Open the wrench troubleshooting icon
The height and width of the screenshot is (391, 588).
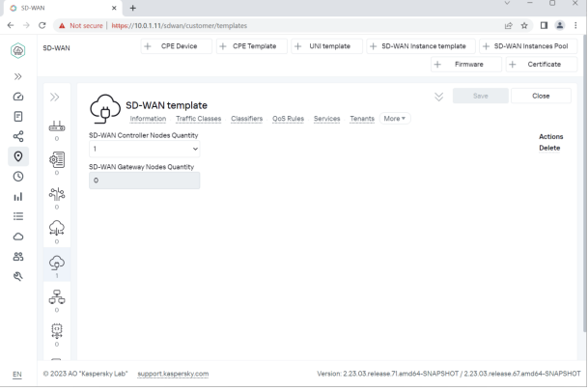(x=18, y=276)
